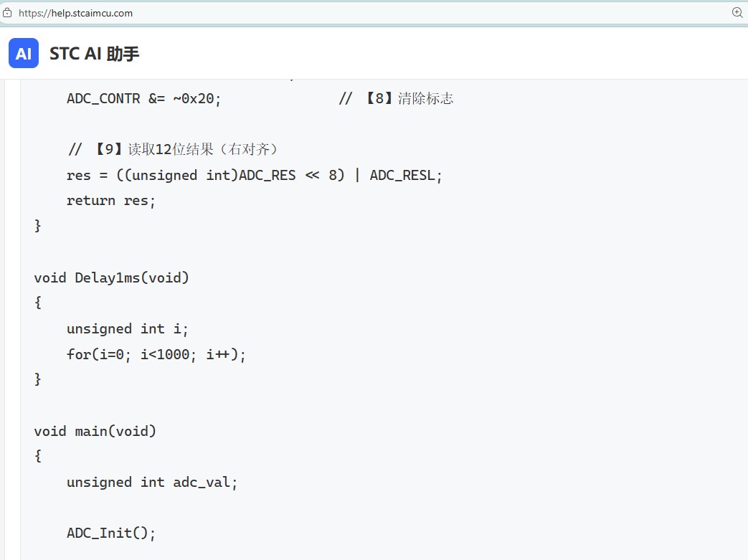The height and width of the screenshot is (560, 748).
Task: Click the unsigned int adc_val; line
Action: 152,483
